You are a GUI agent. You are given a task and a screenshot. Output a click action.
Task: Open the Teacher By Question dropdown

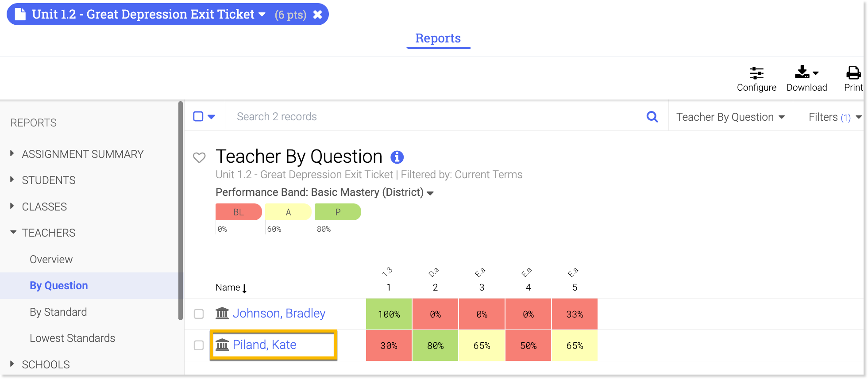click(730, 117)
